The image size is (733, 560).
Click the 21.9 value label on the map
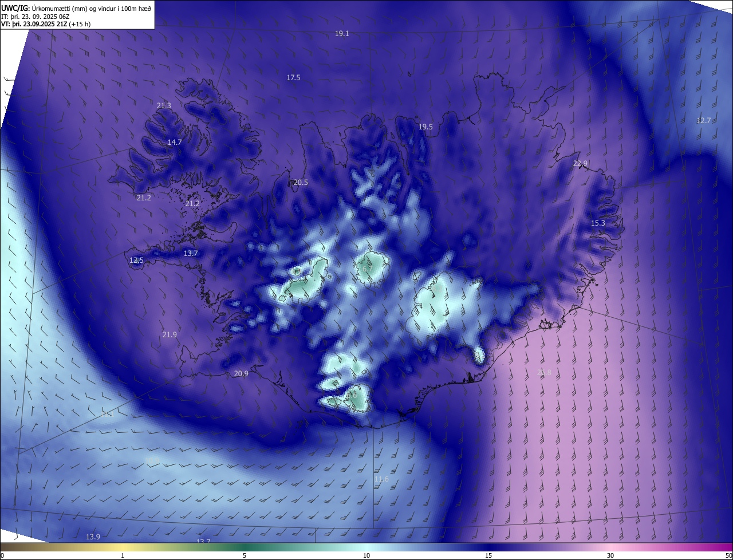pos(170,335)
